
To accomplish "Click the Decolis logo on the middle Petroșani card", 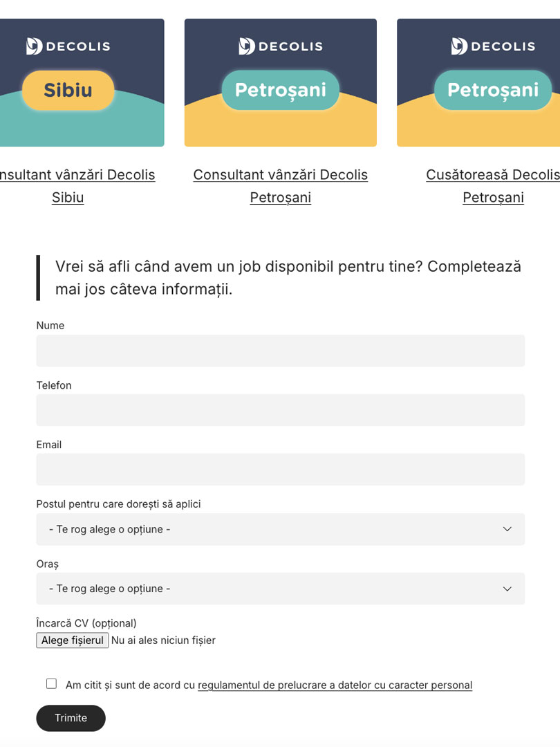I will [281, 46].
